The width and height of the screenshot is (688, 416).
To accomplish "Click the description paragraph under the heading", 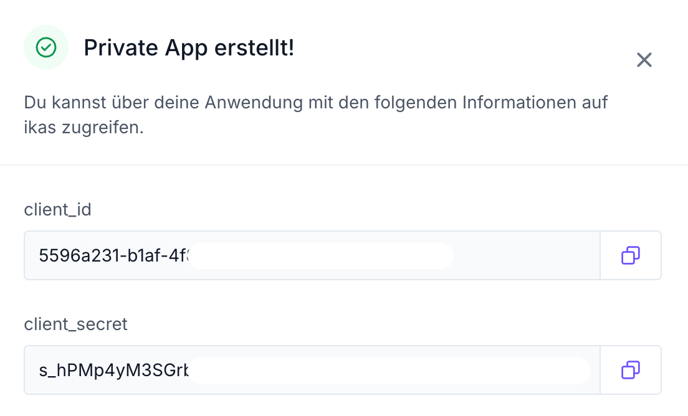I will point(315,115).
